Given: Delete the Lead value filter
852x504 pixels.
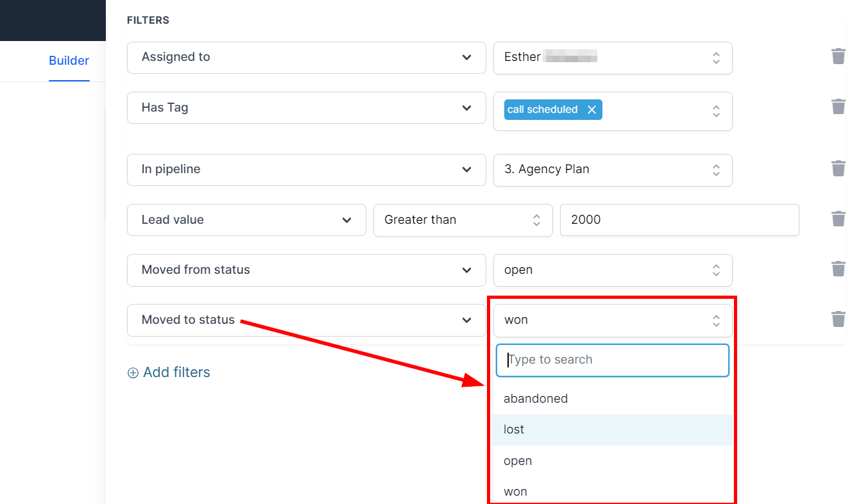Looking at the screenshot, I should click(x=838, y=219).
